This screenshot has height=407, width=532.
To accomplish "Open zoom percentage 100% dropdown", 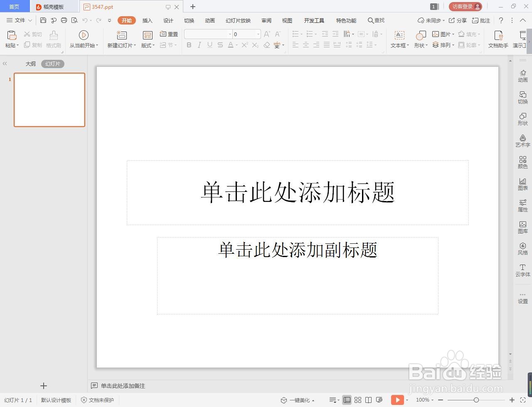I will pyautogui.click(x=424, y=400).
